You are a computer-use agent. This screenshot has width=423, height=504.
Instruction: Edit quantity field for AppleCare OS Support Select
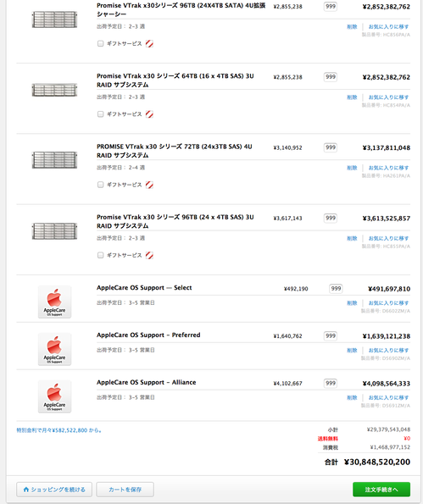[x=336, y=289]
